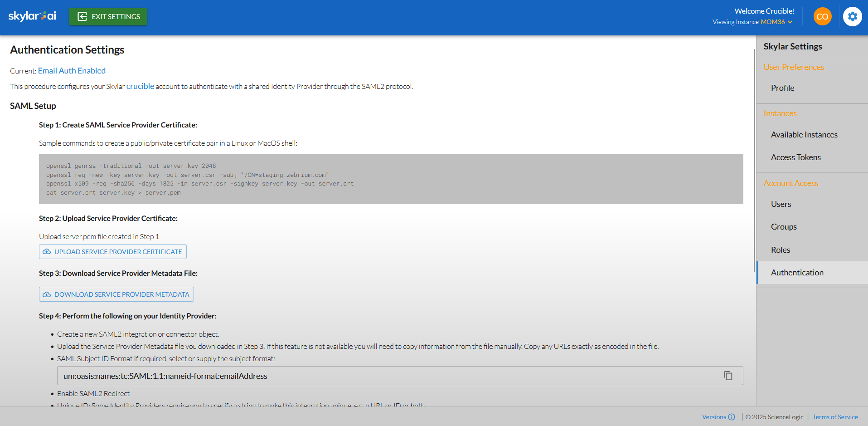Open the settings gear icon

pyautogui.click(x=852, y=17)
